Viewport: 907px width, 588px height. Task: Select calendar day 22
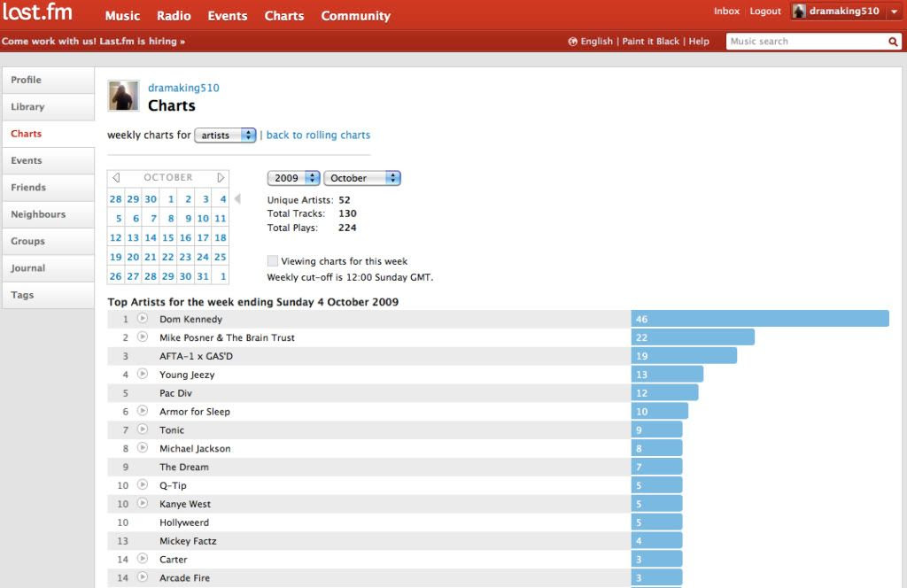tap(167, 257)
